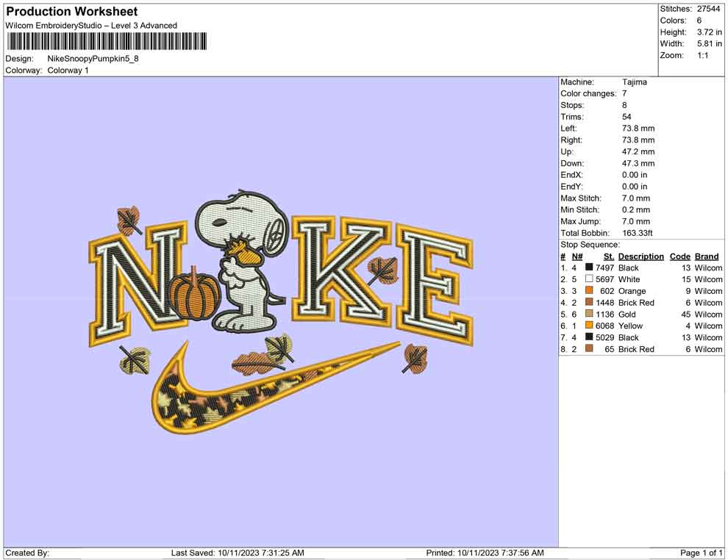The height and width of the screenshot is (560, 728).
Task: Click the 'Code' column header
Action: pos(680,256)
